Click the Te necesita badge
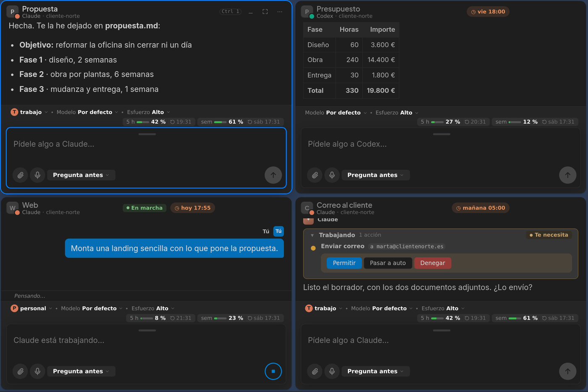The image size is (588, 392). 549,235
